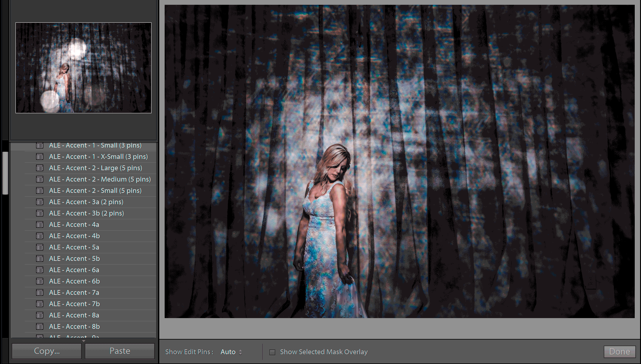Click preset icon beside ALE - Accent - 4a

tap(40, 224)
